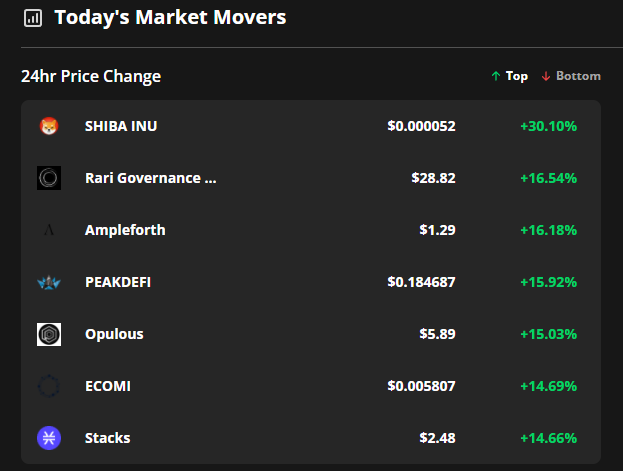Image resolution: width=623 pixels, height=471 pixels.
Task: Click the Rari Governance token icon
Action: (x=49, y=178)
